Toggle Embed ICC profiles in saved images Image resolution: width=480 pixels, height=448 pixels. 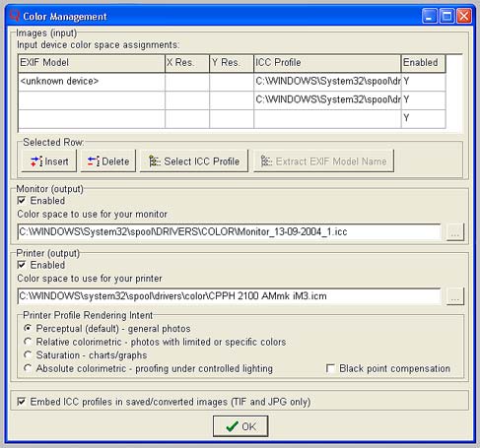pos(22,402)
